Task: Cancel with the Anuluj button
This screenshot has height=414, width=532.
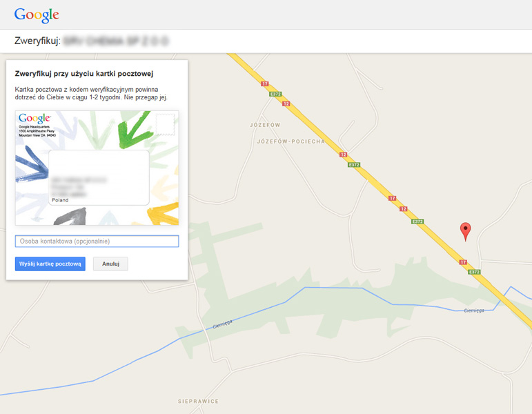Action: 110,264
